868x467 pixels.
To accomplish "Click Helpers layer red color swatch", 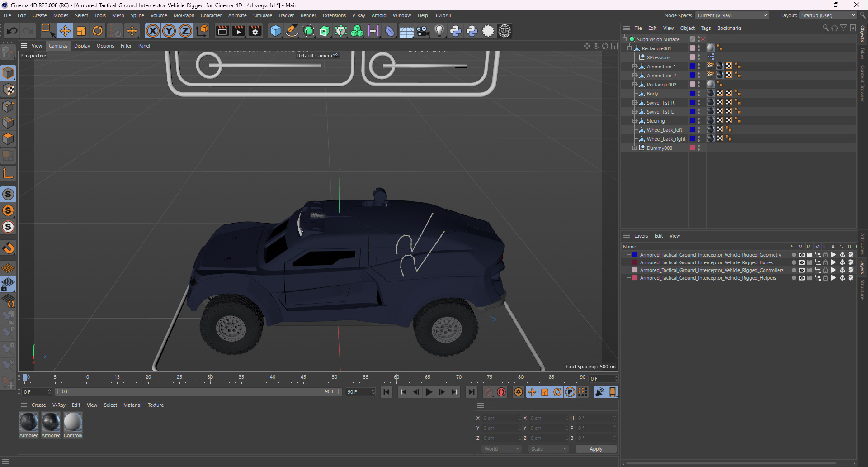I will coord(635,278).
